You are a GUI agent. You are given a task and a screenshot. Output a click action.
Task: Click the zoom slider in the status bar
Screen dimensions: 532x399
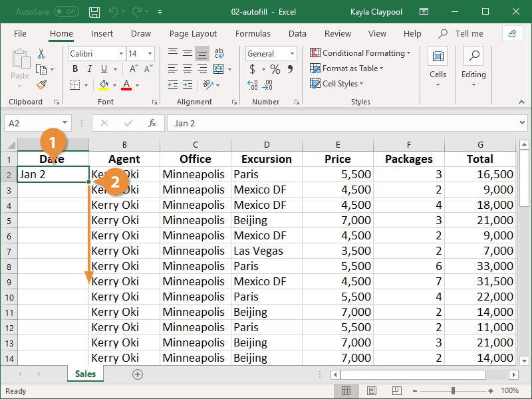click(453, 391)
